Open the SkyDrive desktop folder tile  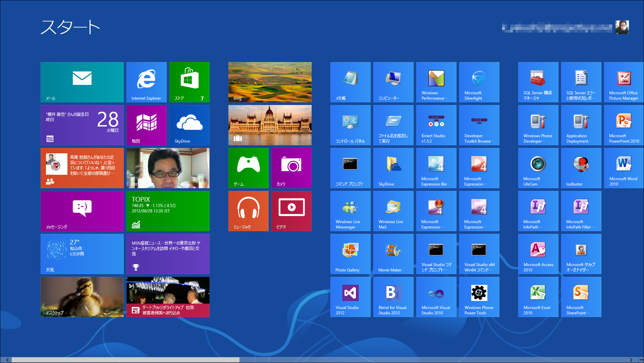click(x=393, y=168)
